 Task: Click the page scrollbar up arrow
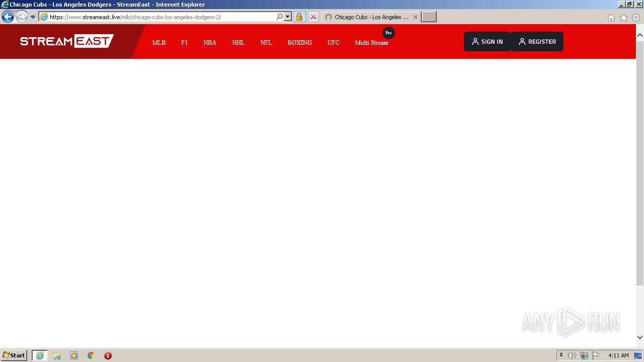tap(640, 36)
